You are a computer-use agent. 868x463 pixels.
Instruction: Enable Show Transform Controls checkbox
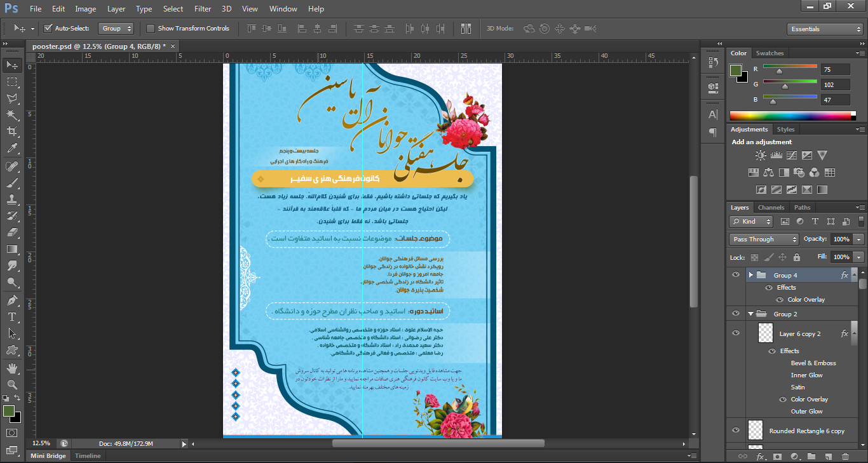point(151,28)
